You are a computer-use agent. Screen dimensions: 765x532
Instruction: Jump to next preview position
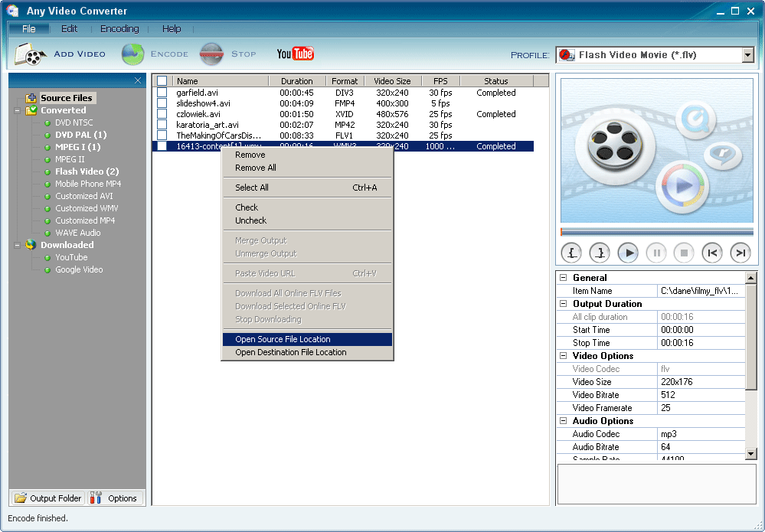[740, 253]
